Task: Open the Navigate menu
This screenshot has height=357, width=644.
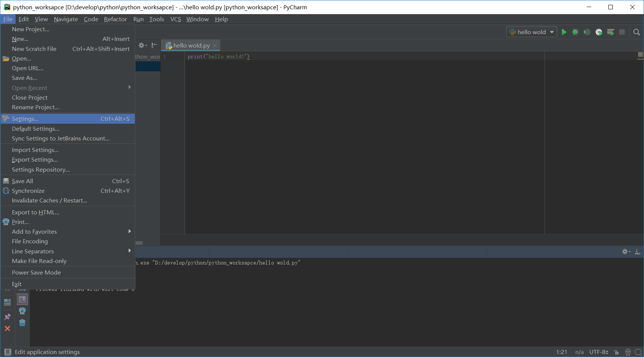Action: click(66, 19)
